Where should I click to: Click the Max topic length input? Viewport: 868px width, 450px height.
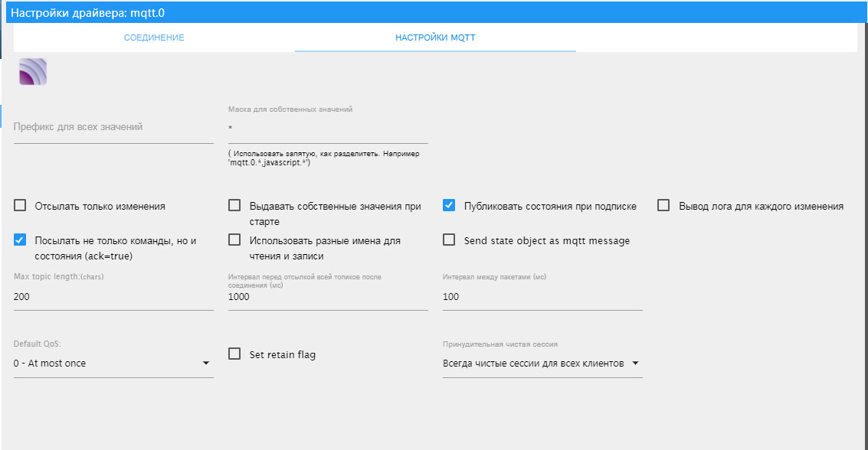[x=113, y=297]
